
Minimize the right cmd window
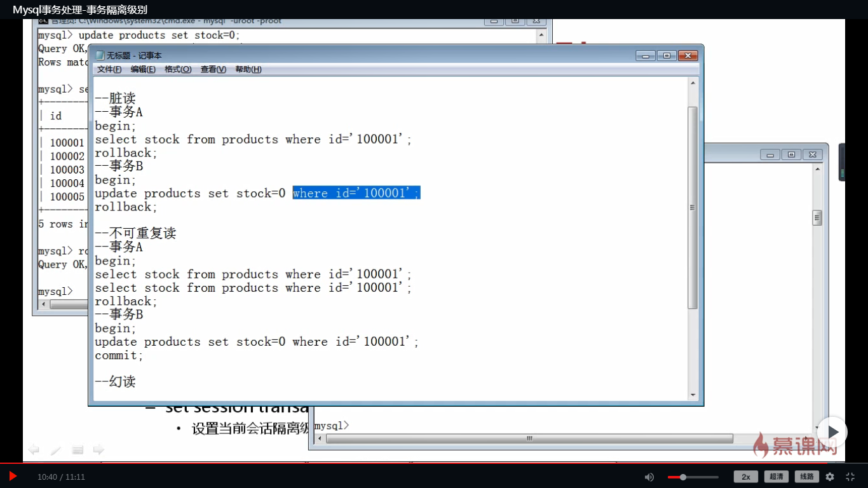(x=770, y=154)
